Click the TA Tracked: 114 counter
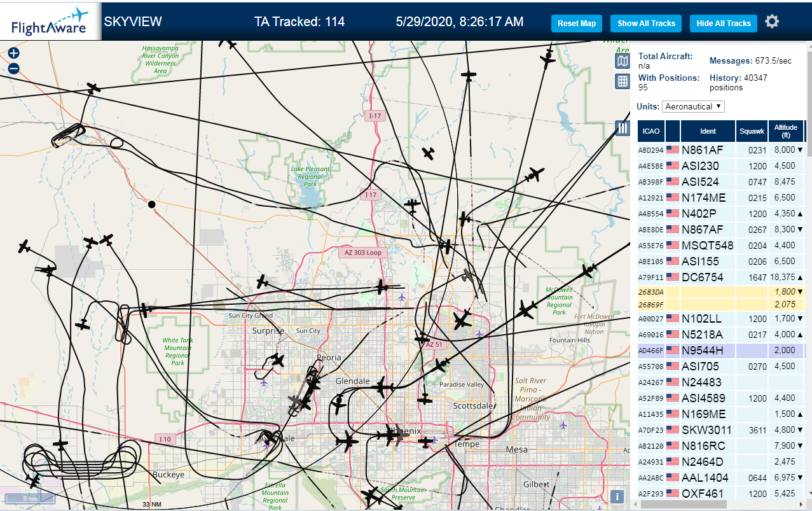This screenshot has width=812, height=511. tap(299, 22)
